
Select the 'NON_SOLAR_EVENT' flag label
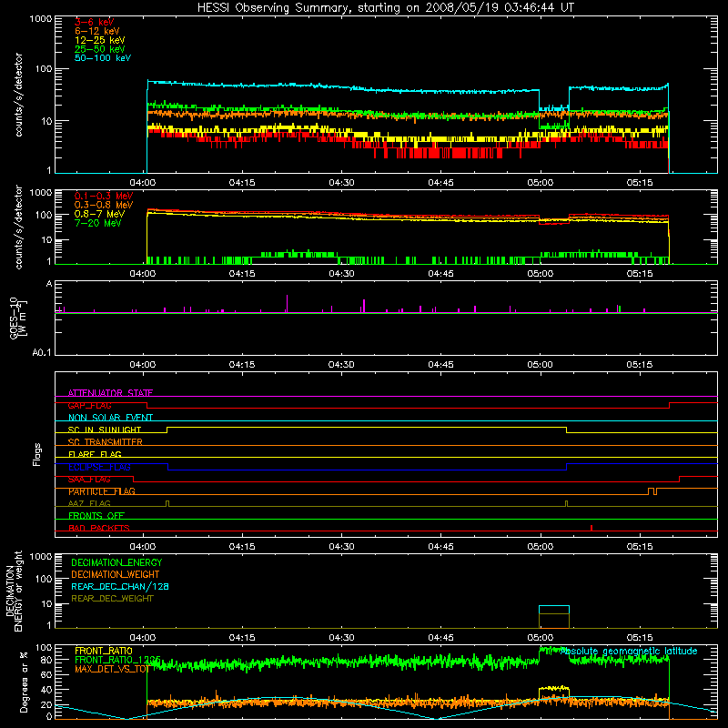click(x=110, y=418)
